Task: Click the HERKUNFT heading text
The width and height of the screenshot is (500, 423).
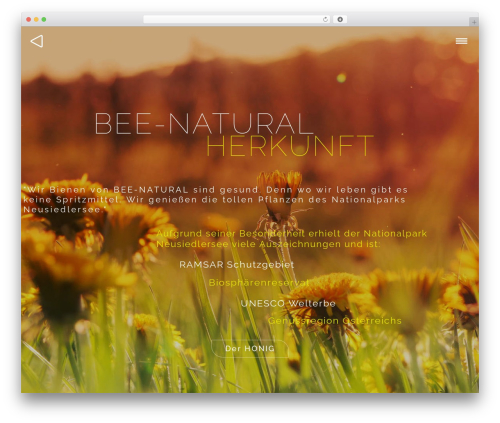Action: click(290, 146)
